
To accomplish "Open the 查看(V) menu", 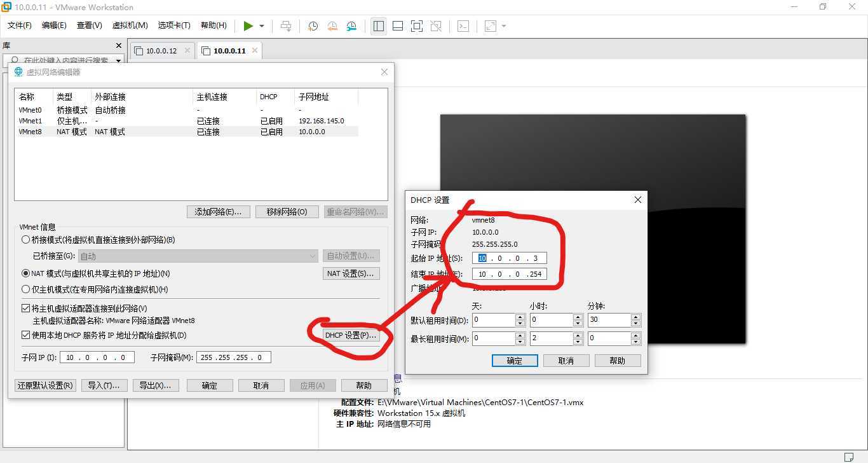I will point(90,25).
